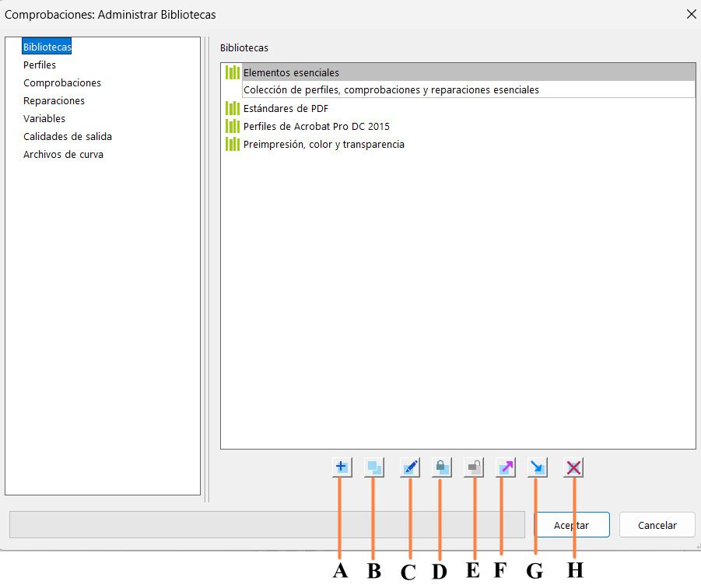Screen dimensions: 701x588
Task: Open the Perfiles category
Action: 40,65
